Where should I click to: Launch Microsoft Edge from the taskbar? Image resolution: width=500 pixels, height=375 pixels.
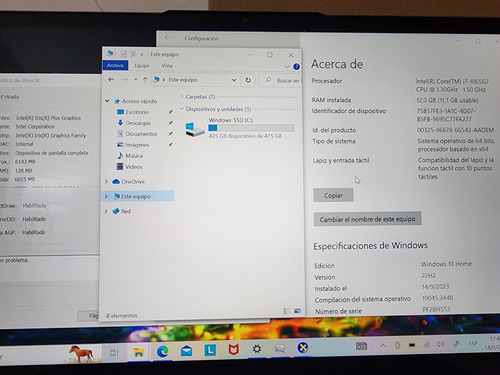pos(163,351)
